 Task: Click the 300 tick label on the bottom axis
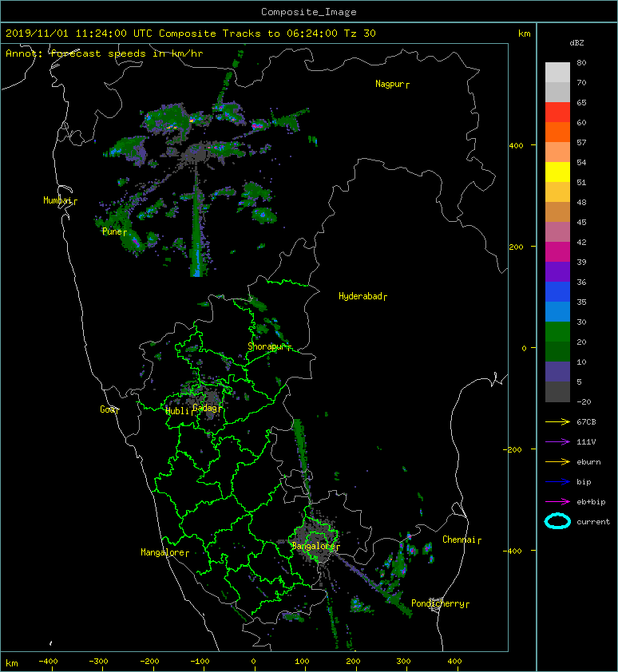click(x=403, y=662)
